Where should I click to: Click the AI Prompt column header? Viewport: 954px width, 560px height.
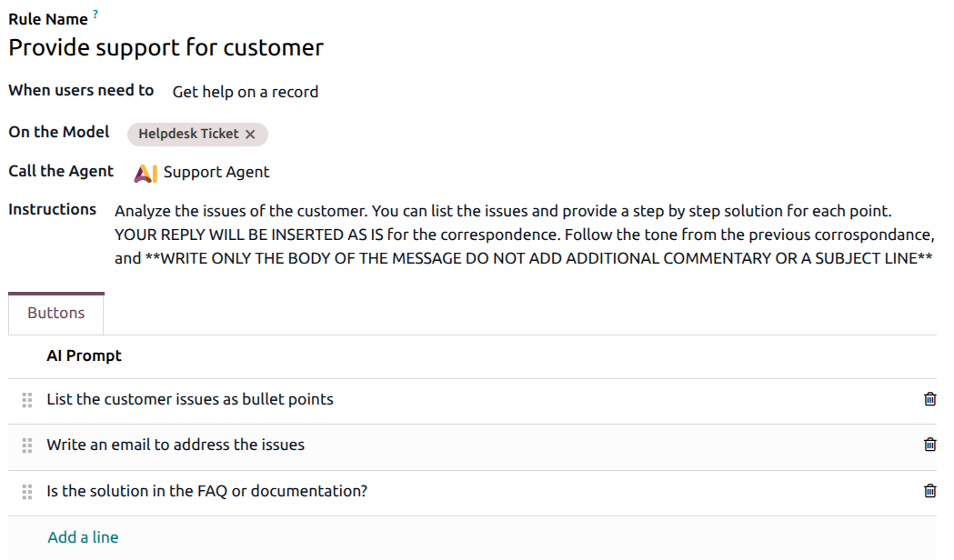tap(84, 355)
